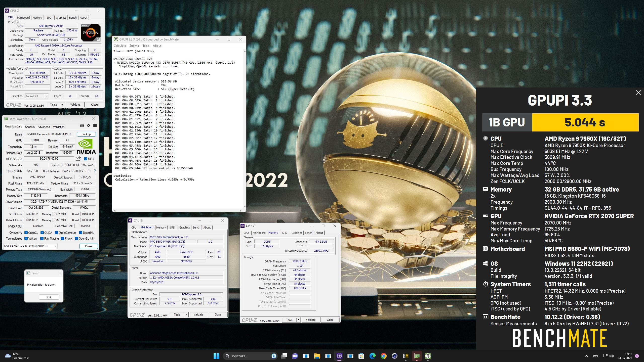Click About menu in GPUPI
This screenshot has width=644, height=362.
(157, 46)
